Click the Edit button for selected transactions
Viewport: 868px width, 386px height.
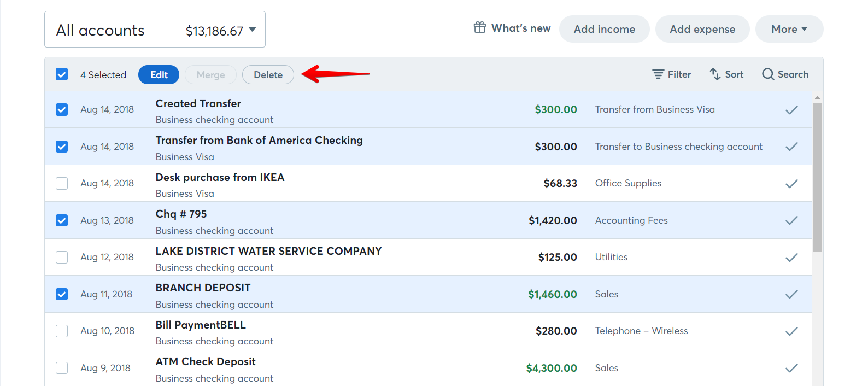[159, 74]
